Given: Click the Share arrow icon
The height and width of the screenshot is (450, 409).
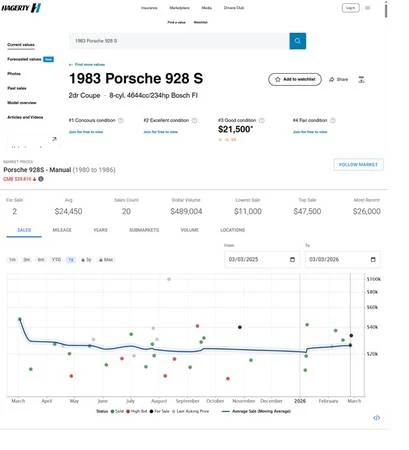Looking at the screenshot, I should (x=332, y=79).
